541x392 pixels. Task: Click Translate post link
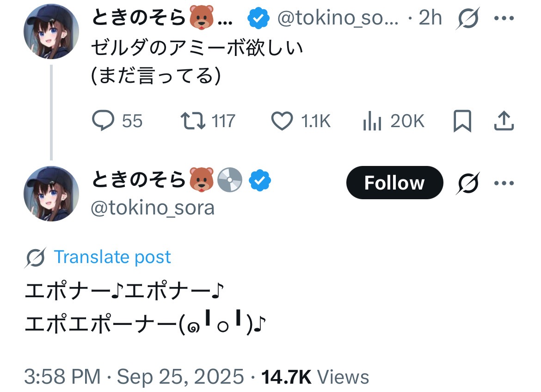click(112, 257)
